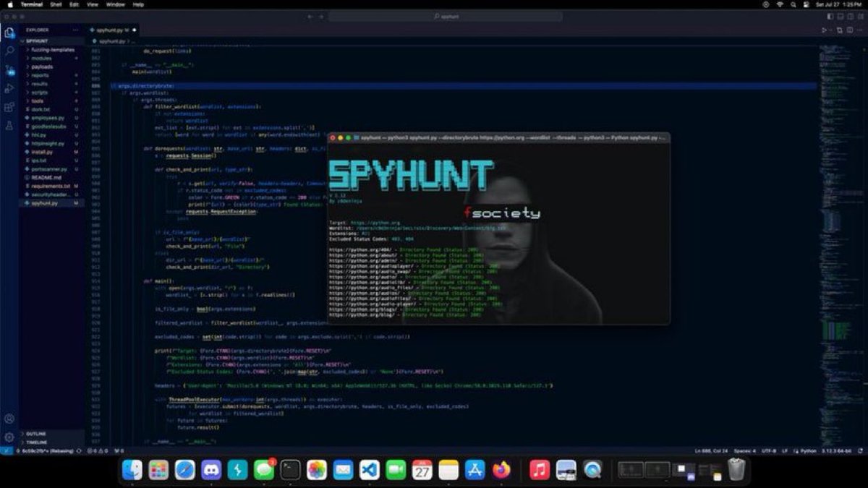Open the Source Control view
This screenshot has width=868, height=488.
pos(9,70)
